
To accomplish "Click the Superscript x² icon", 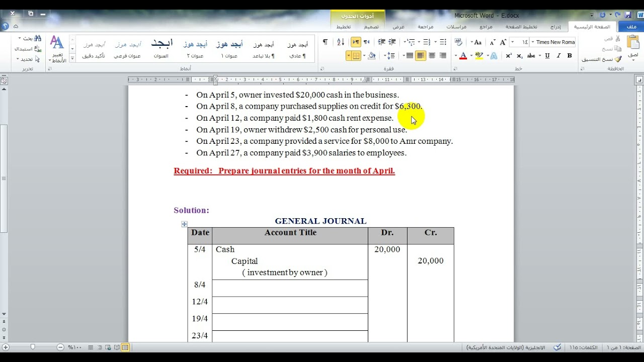I will click(x=509, y=56).
